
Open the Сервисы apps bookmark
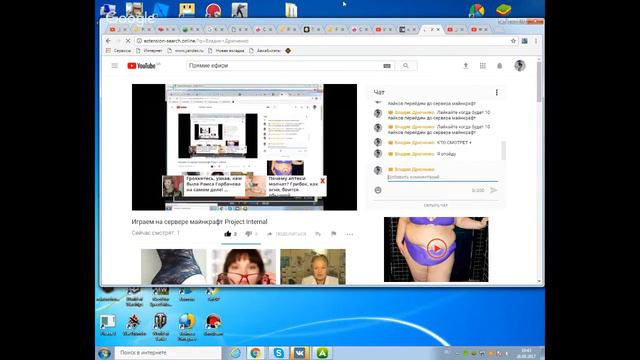118,51
